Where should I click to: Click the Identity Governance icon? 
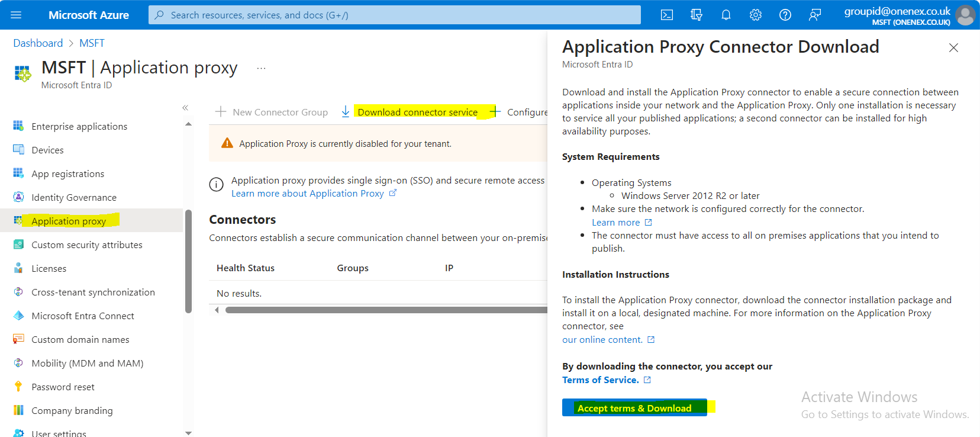coord(18,197)
